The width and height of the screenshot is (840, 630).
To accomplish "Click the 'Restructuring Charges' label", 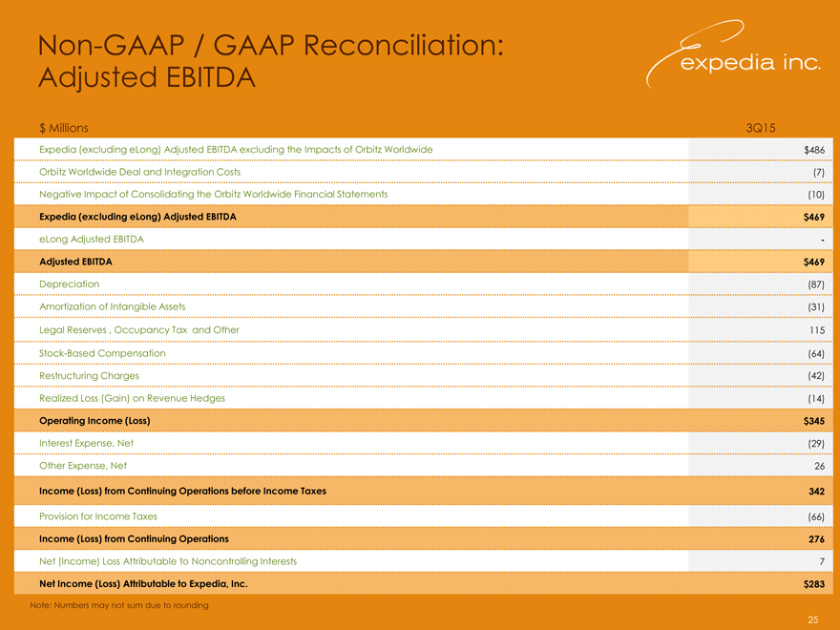I will click(89, 376).
